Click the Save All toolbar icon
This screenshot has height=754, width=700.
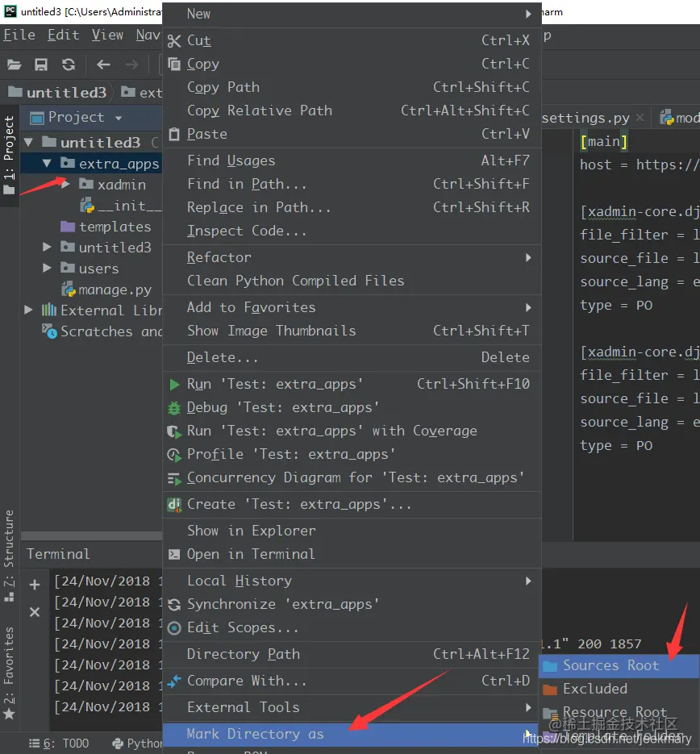(41, 65)
